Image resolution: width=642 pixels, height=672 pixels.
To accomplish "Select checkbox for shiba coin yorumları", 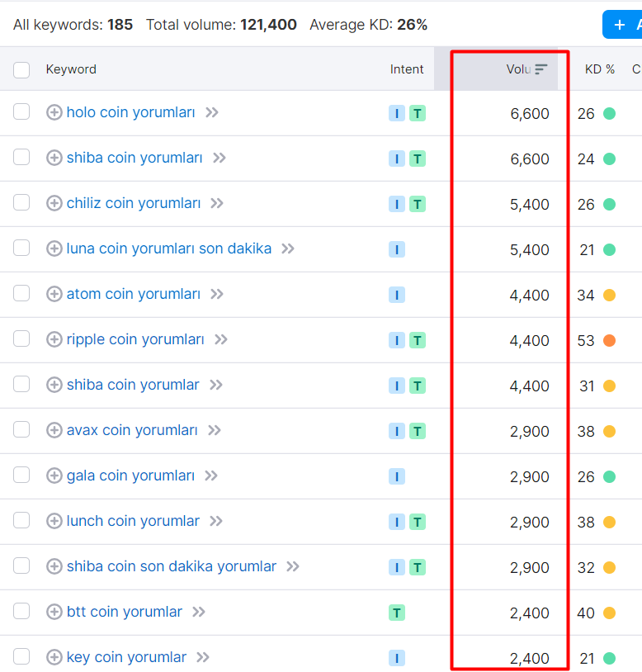I will (21, 158).
